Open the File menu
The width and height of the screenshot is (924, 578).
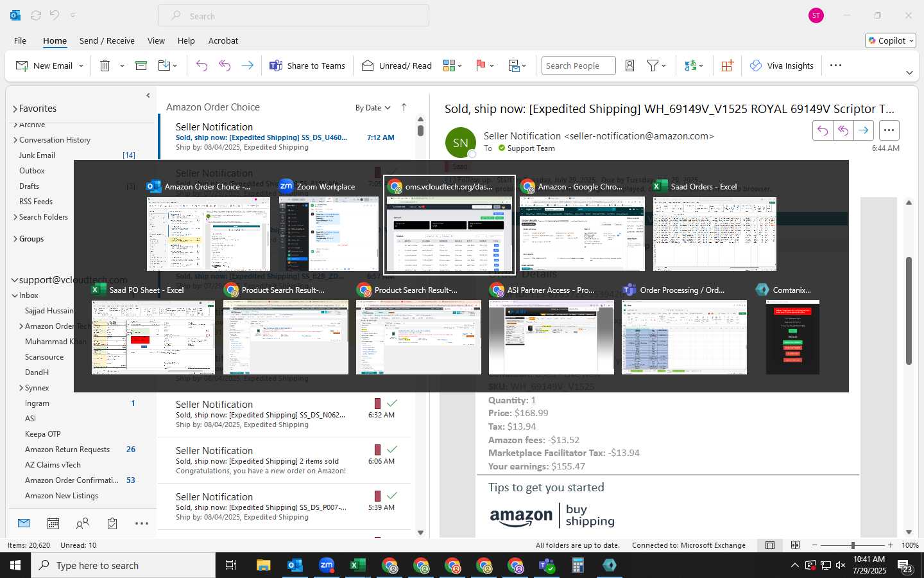tap(20, 40)
